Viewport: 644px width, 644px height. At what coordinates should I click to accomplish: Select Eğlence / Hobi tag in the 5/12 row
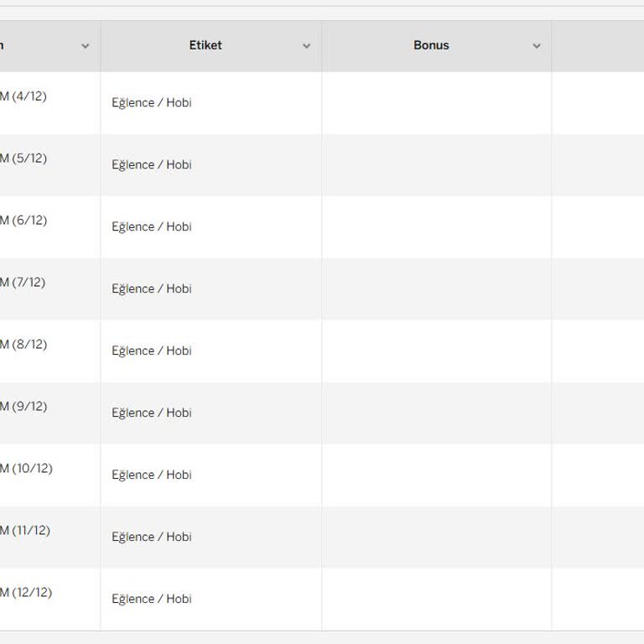point(152,165)
